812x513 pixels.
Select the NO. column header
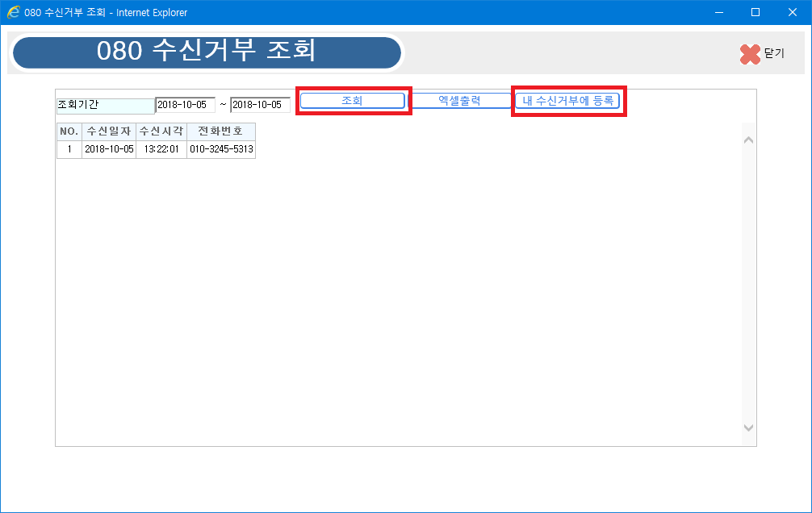click(x=69, y=131)
